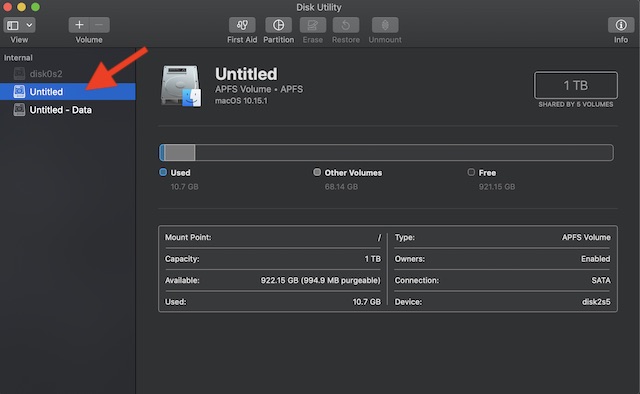Unmount the selected volume

[x=385, y=25]
